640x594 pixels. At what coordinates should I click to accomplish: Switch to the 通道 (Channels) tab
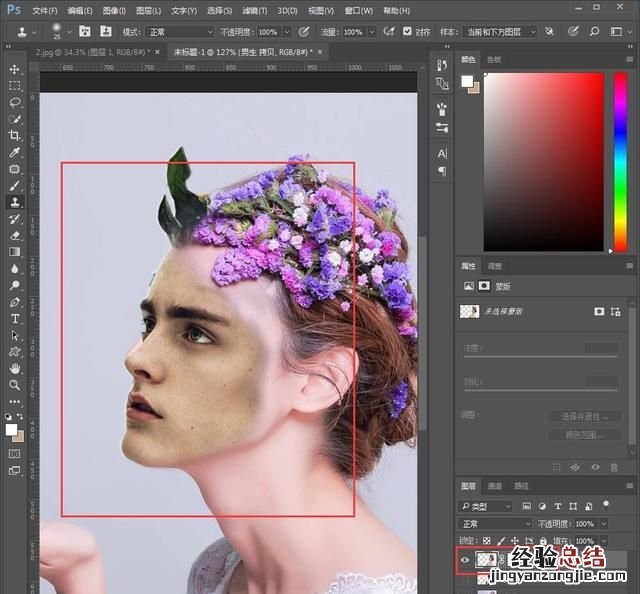point(494,486)
